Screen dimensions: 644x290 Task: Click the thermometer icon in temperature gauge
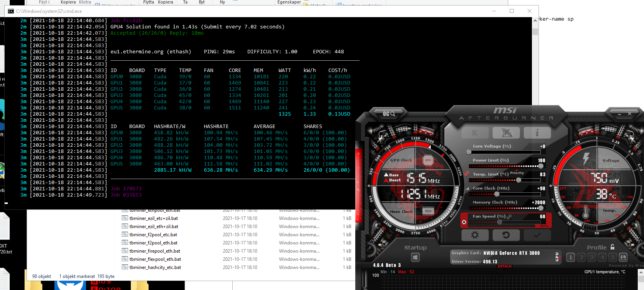coord(586,211)
